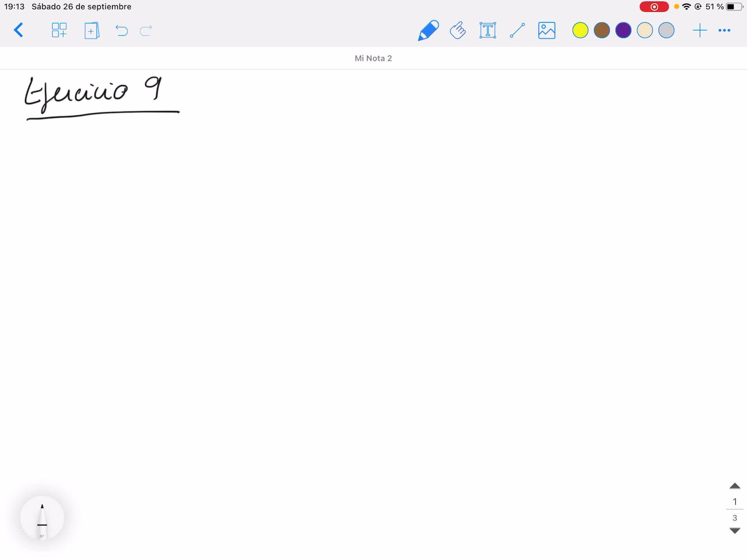Add a new color with plus button
The width and height of the screenshot is (747, 560).
coord(700,30)
